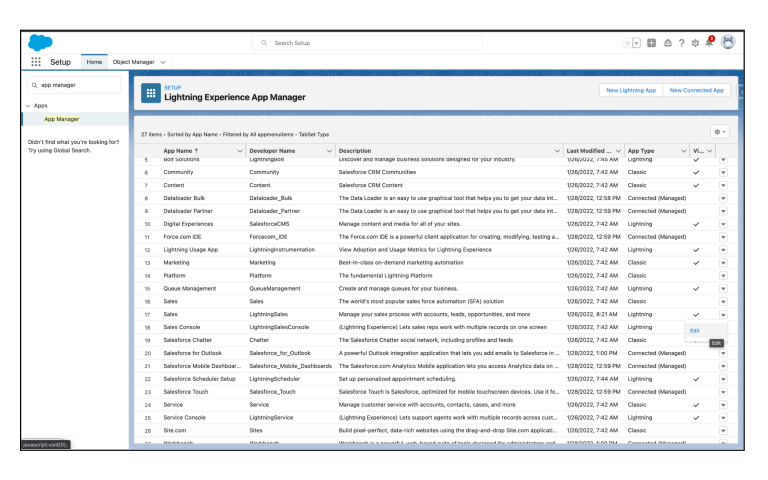Image resolution: width=768 pixels, height=480 pixels.
Task: Click the 'Salesforce CRM Communities' description cell
Action: 377,172
